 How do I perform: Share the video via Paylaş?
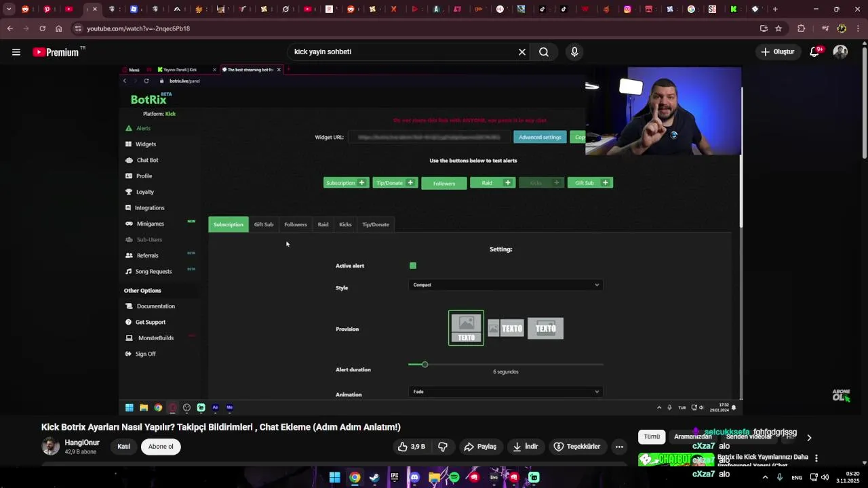click(480, 447)
